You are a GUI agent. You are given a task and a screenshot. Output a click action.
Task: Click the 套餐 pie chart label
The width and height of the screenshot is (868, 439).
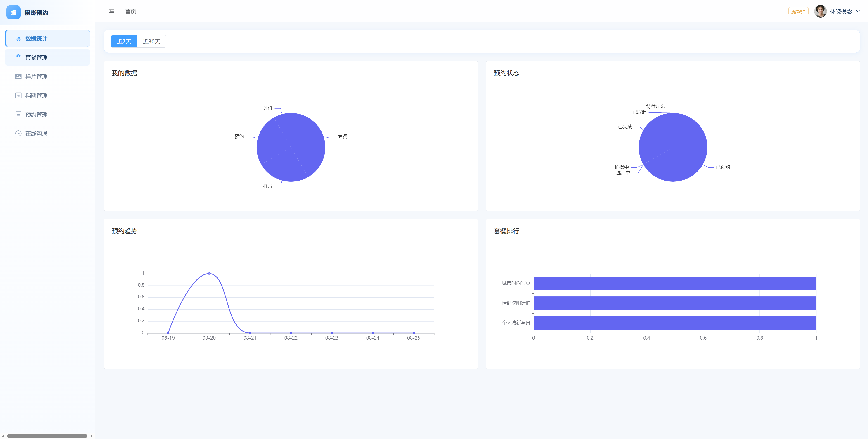coord(342,136)
